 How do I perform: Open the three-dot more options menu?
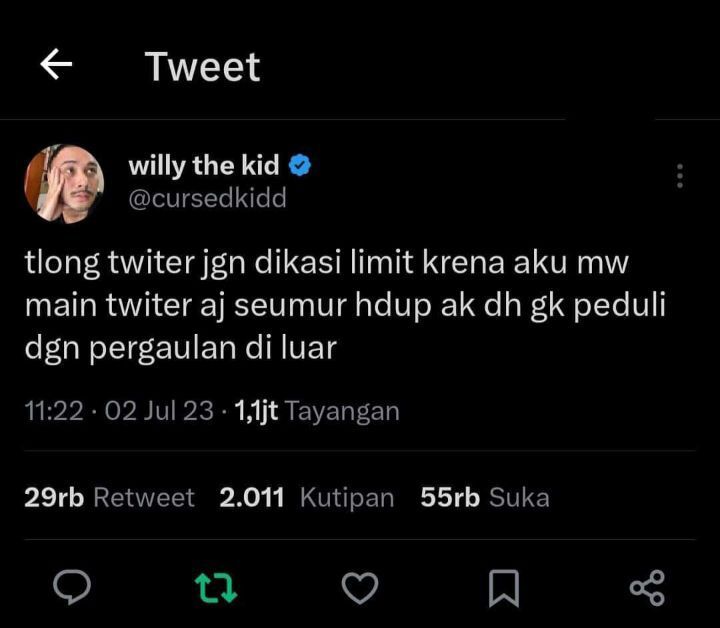[x=680, y=176]
